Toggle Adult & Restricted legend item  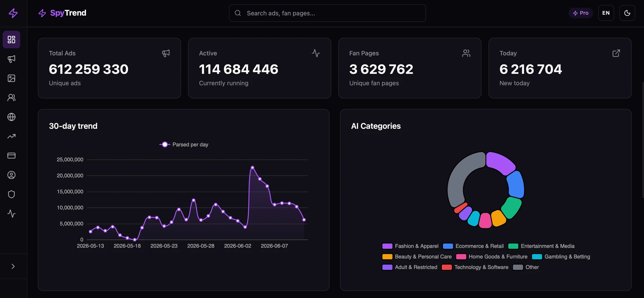coord(410,267)
